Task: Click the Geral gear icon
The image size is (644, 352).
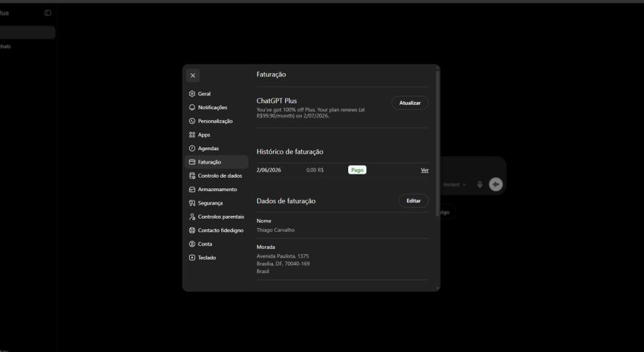Action: point(192,94)
